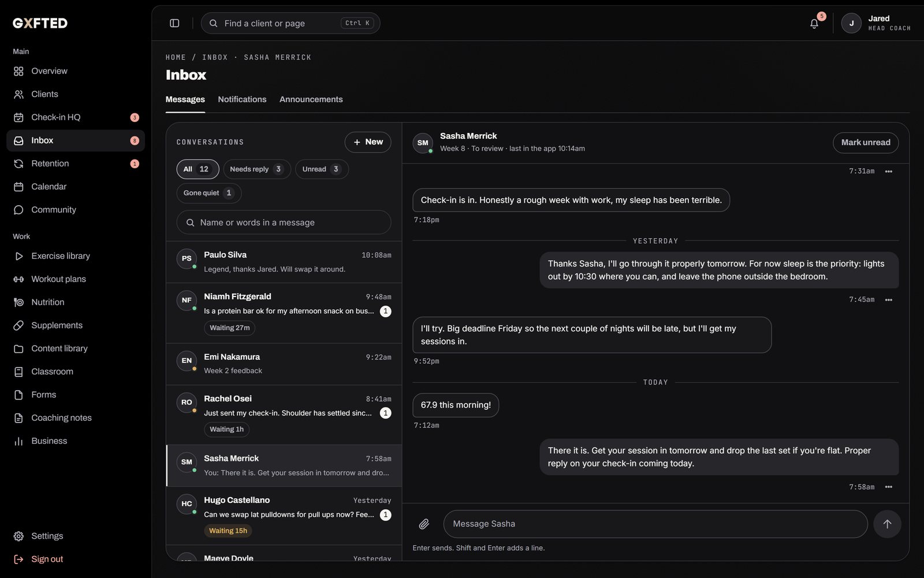This screenshot has width=924, height=578.
Task: Open the Calendar
Action: click(x=76, y=187)
